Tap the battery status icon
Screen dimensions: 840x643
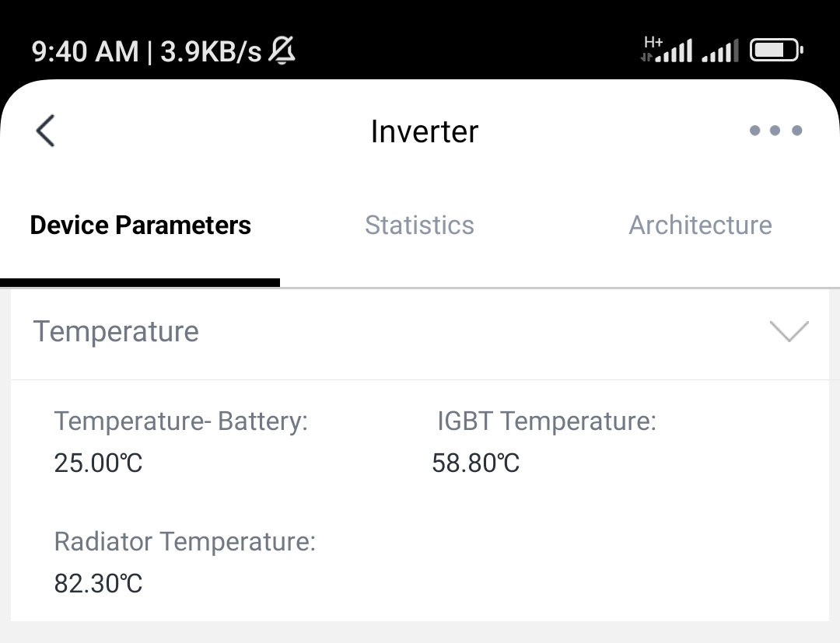[x=776, y=51]
